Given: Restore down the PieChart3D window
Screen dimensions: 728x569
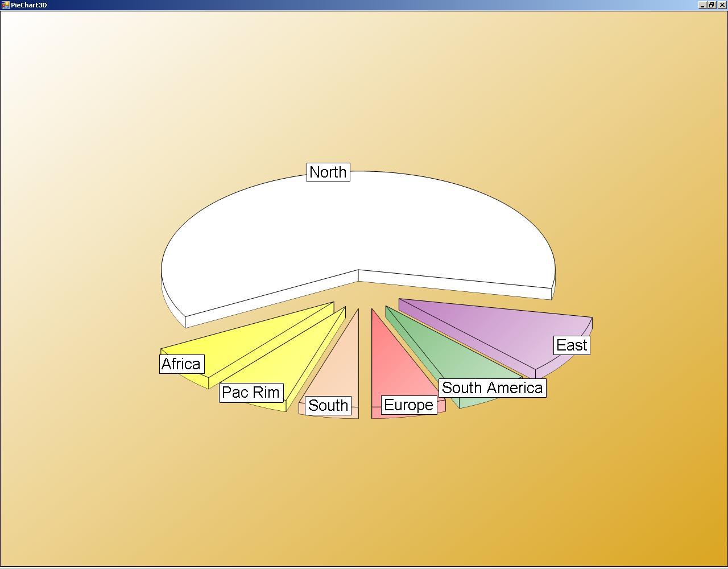Looking at the screenshot, I should [711, 5].
